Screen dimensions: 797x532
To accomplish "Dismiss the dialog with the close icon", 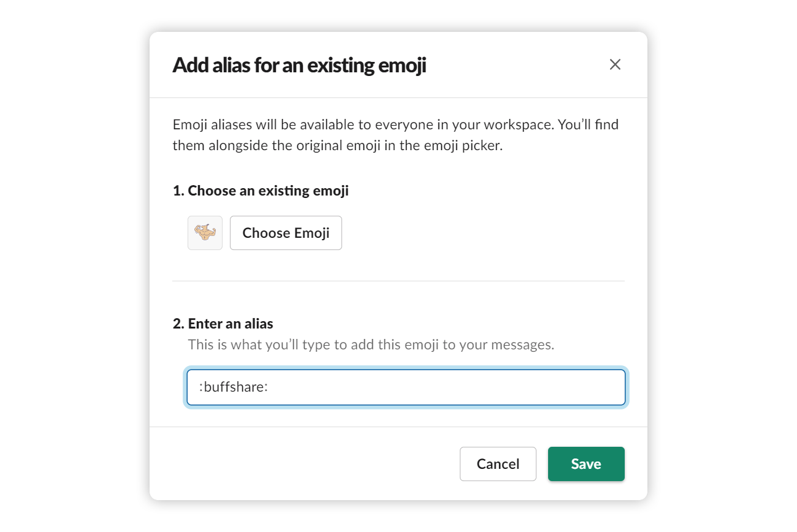I will (x=615, y=64).
